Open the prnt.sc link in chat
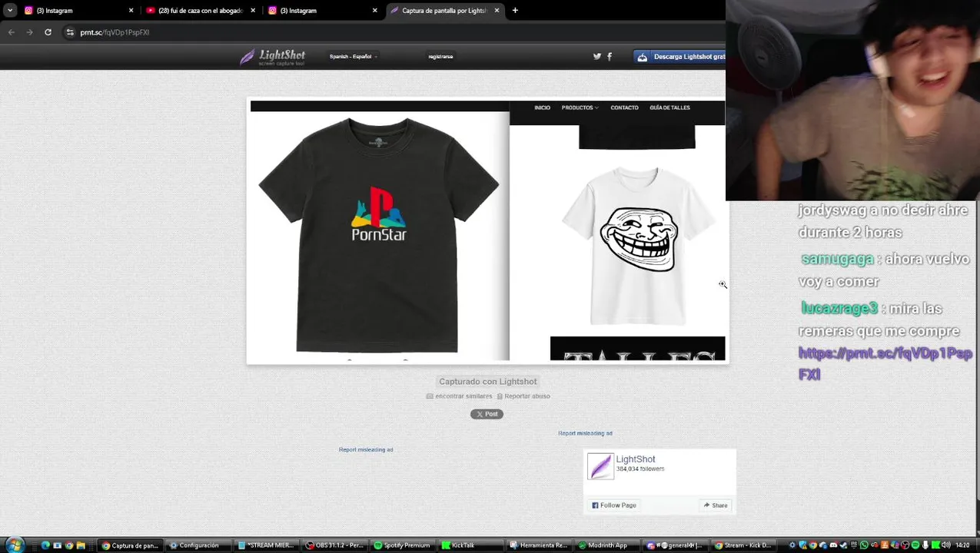This screenshot has width=980, height=553. tap(885, 364)
